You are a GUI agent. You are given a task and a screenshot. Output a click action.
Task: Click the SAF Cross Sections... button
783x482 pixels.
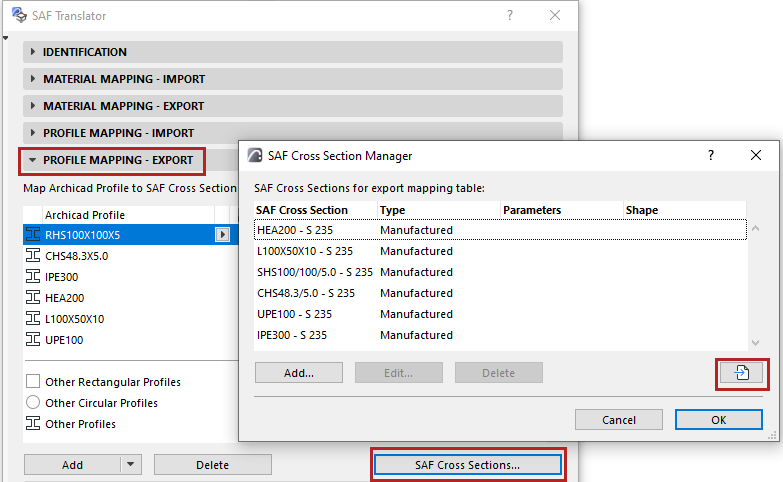(468, 465)
